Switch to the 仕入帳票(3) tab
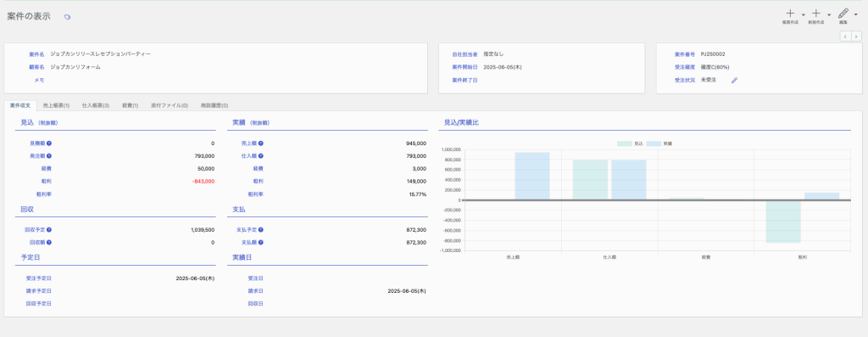 pos(95,105)
